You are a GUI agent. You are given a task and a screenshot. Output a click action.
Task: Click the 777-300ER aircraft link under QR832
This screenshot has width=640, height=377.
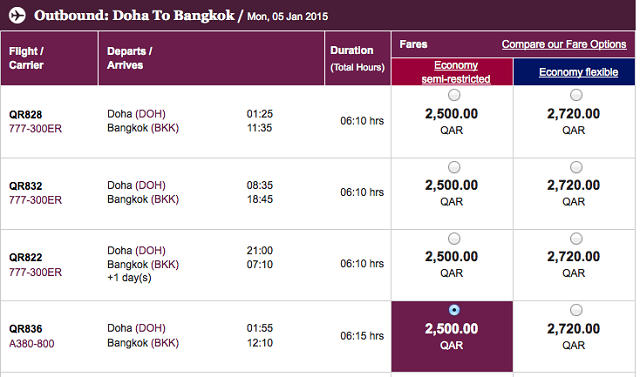[36, 200]
